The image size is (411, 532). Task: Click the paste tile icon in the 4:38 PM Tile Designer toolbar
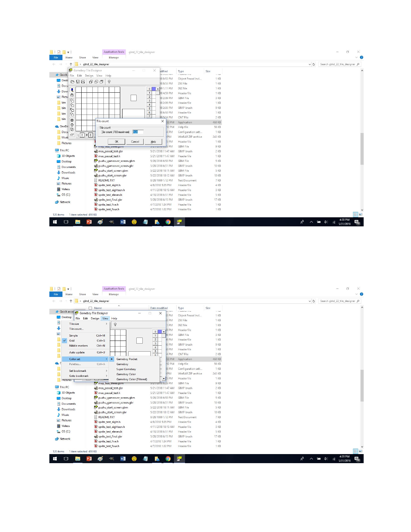(x=101, y=82)
